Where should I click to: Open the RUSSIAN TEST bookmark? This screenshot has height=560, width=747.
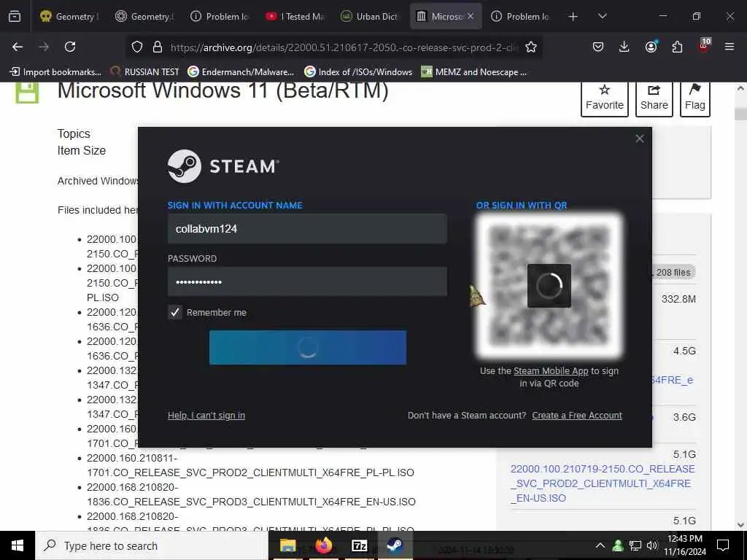145,72
